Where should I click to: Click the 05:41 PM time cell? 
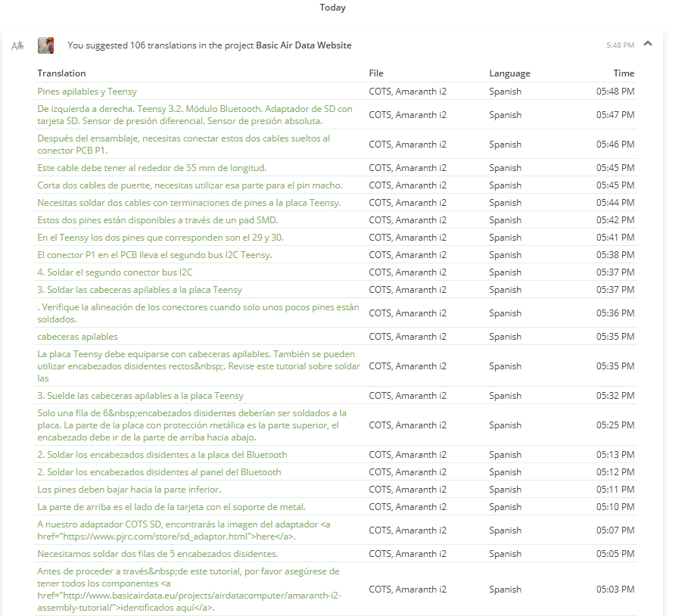615,238
